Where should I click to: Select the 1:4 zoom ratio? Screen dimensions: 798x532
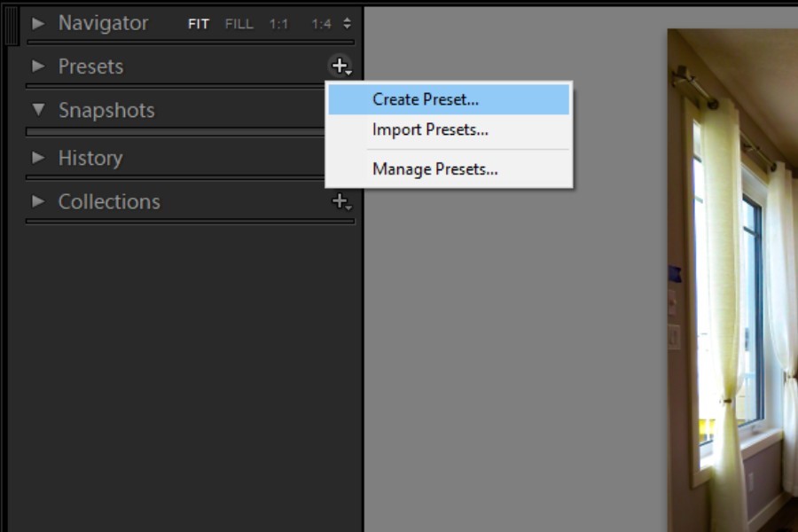point(321,24)
